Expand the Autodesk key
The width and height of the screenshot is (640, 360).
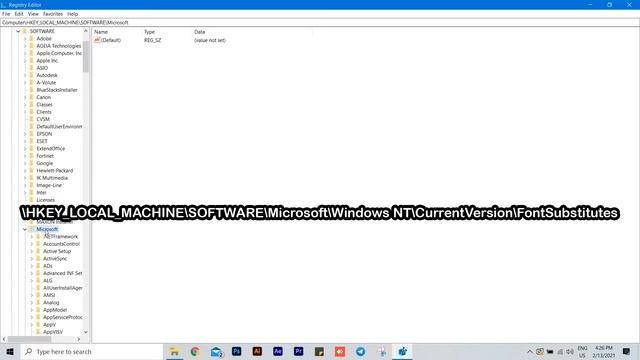[25, 75]
